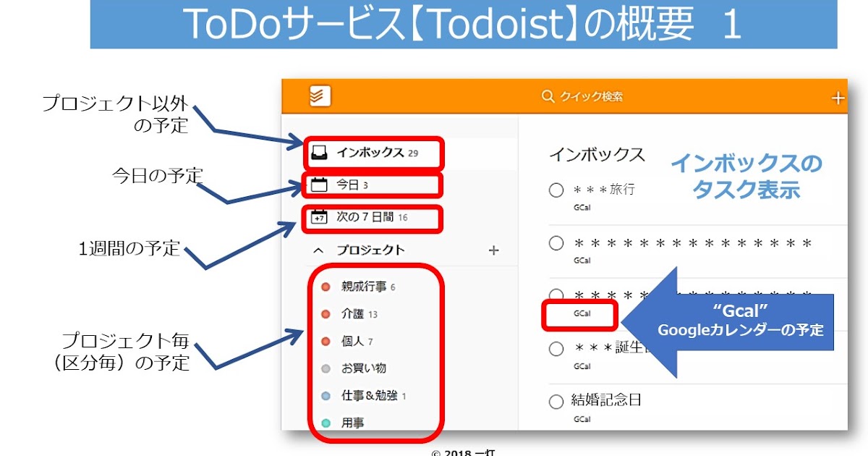The width and height of the screenshot is (868, 456).
Task: Check the first all-asterisk task's circle
Action: pyautogui.click(x=556, y=243)
